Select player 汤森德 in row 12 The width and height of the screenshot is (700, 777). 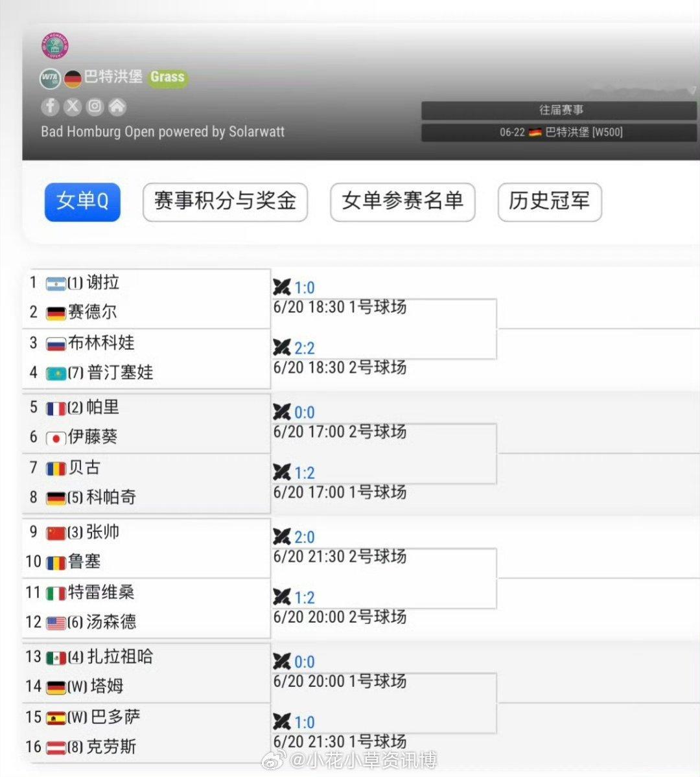tap(111, 622)
